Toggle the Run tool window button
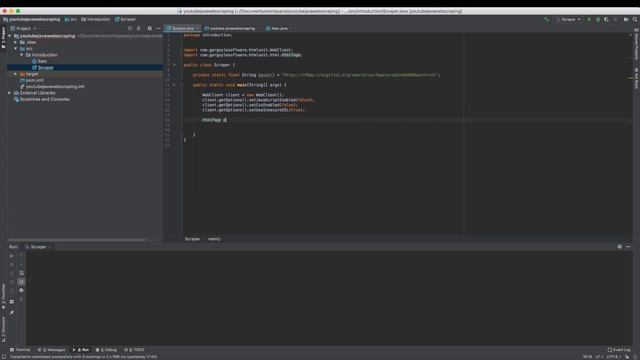This screenshot has width=640, height=360. pos(81,350)
